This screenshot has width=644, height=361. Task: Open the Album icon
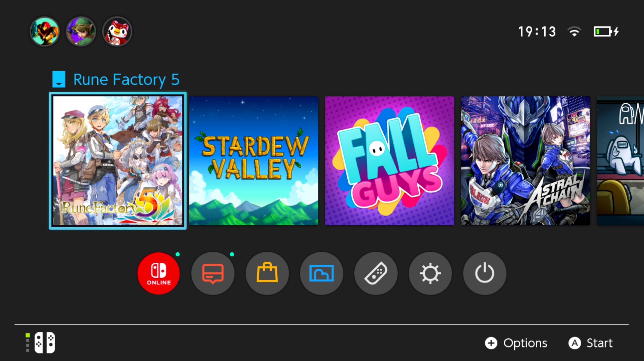coord(322,273)
